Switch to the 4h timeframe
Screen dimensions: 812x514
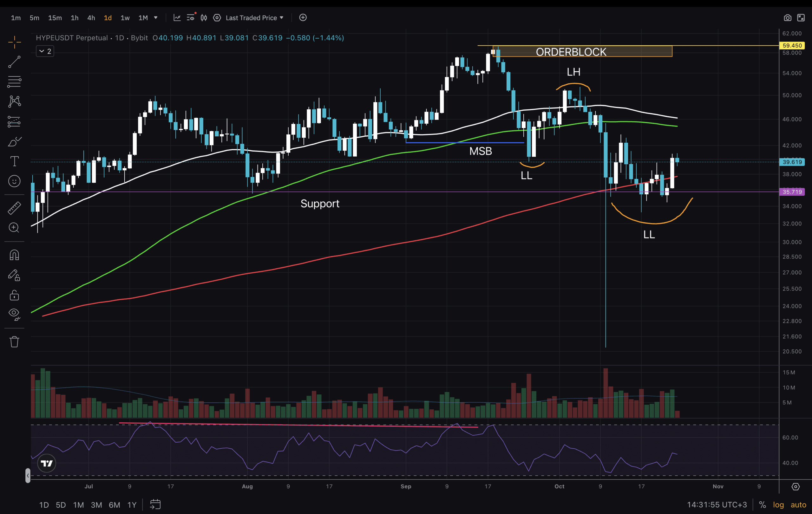pos(91,18)
